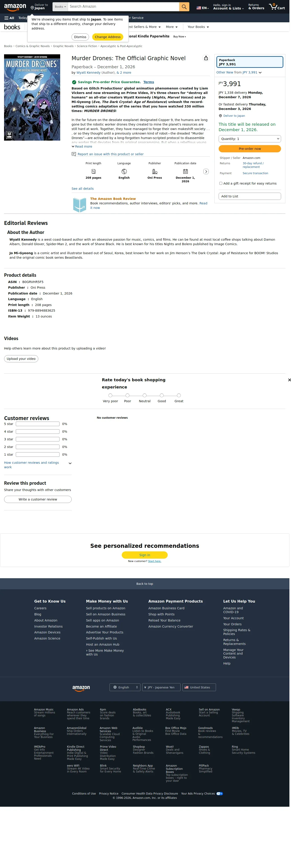Viewport: 291px width, 868px height.
Task: Click Amazon Currency Converter footer link
Action: (x=171, y=627)
